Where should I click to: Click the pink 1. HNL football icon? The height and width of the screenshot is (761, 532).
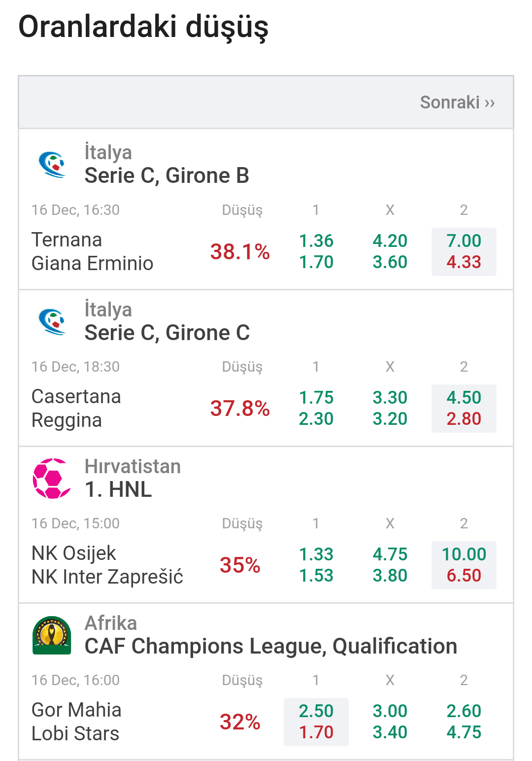coord(52,478)
